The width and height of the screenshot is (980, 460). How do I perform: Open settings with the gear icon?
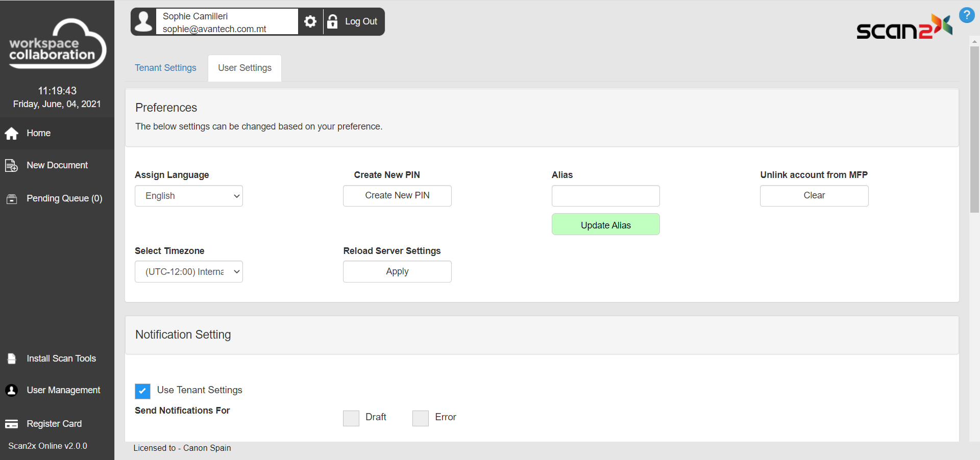[310, 21]
